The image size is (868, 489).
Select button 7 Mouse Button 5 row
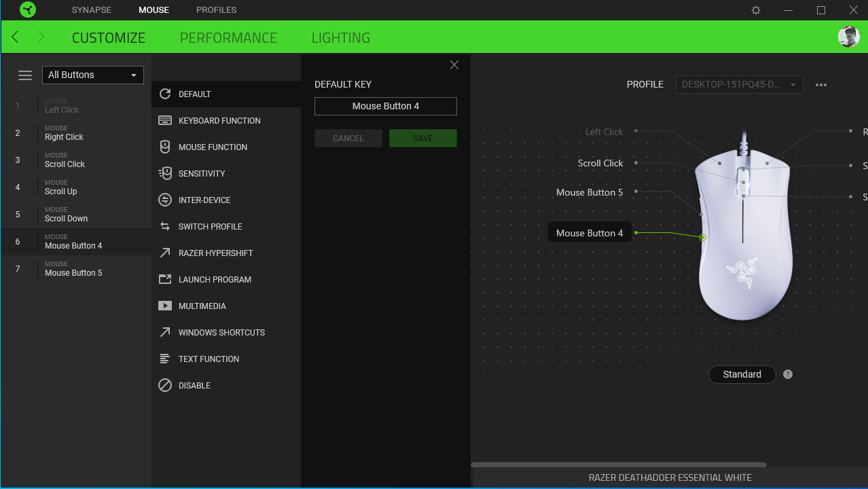(x=75, y=269)
